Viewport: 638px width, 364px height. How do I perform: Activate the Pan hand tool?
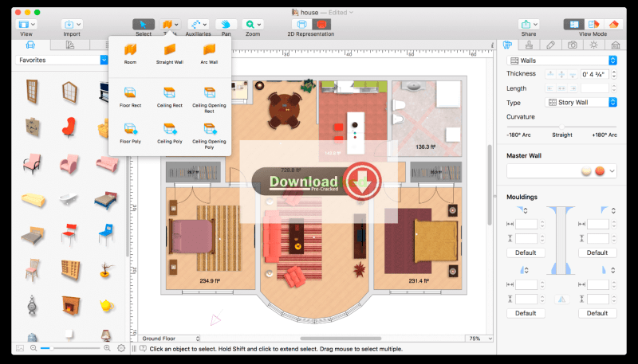point(226,25)
